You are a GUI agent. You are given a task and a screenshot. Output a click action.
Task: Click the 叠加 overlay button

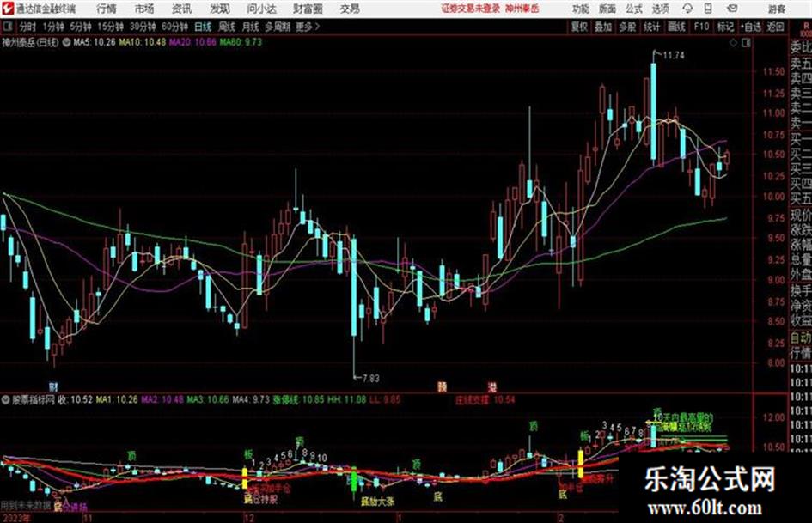tap(603, 27)
